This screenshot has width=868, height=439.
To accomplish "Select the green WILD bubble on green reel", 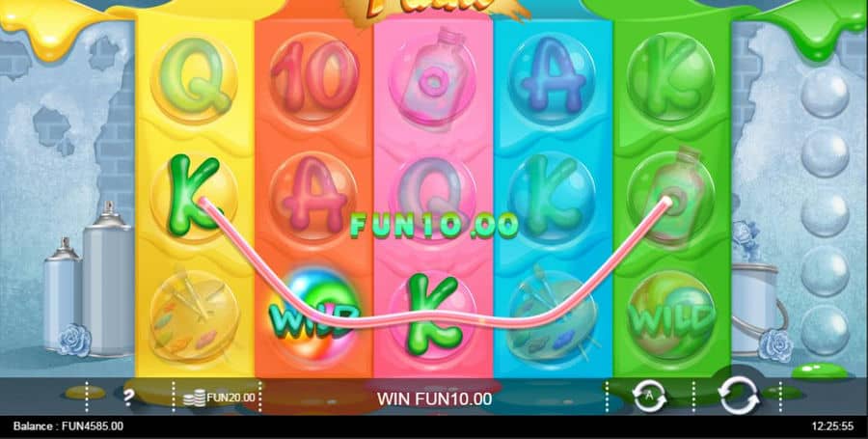I will point(671,316).
